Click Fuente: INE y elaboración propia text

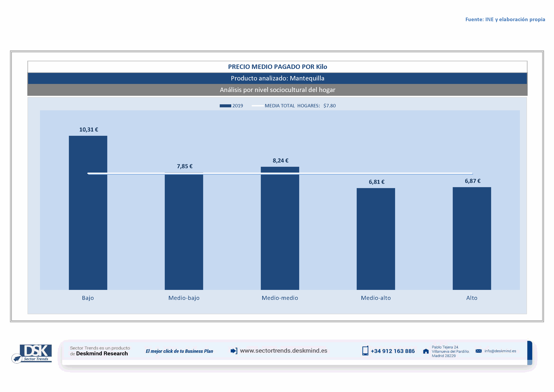505,19
